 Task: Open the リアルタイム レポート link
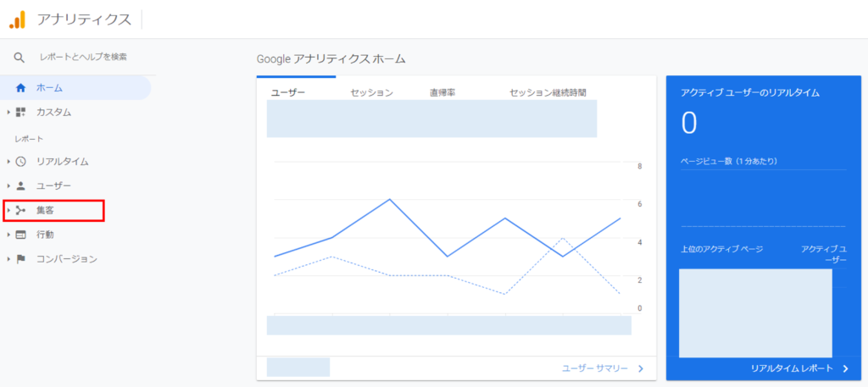pos(792,368)
